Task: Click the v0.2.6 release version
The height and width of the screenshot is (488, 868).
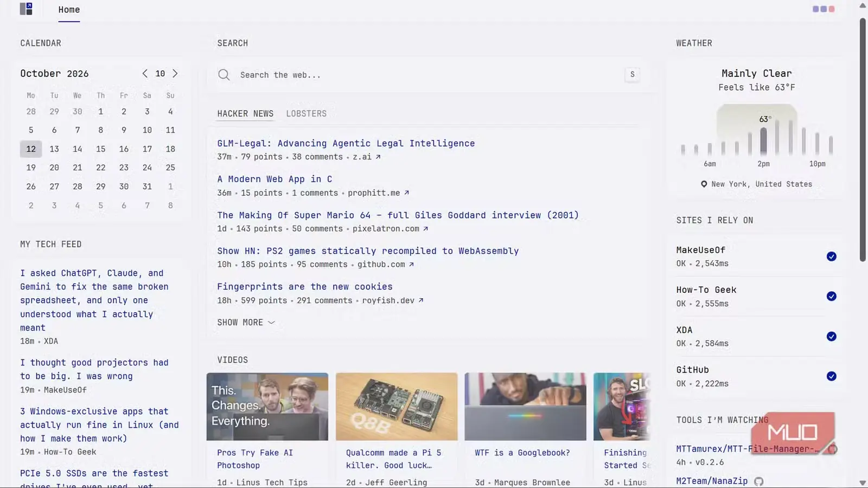Action: pos(710,463)
